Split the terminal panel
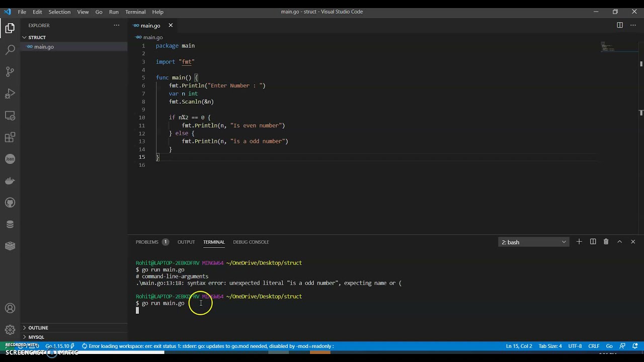This screenshot has width=644, height=362. [593, 242]
